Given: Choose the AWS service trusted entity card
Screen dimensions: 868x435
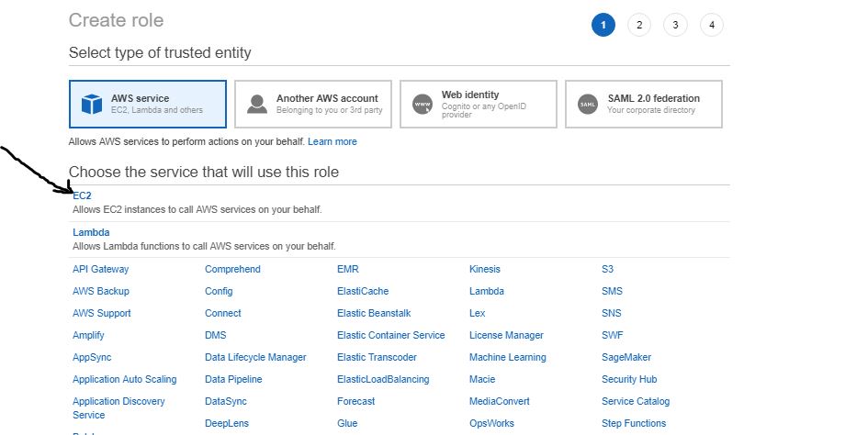Looking at the screenshot, I should pyautogui.click(x=148, y=104).
